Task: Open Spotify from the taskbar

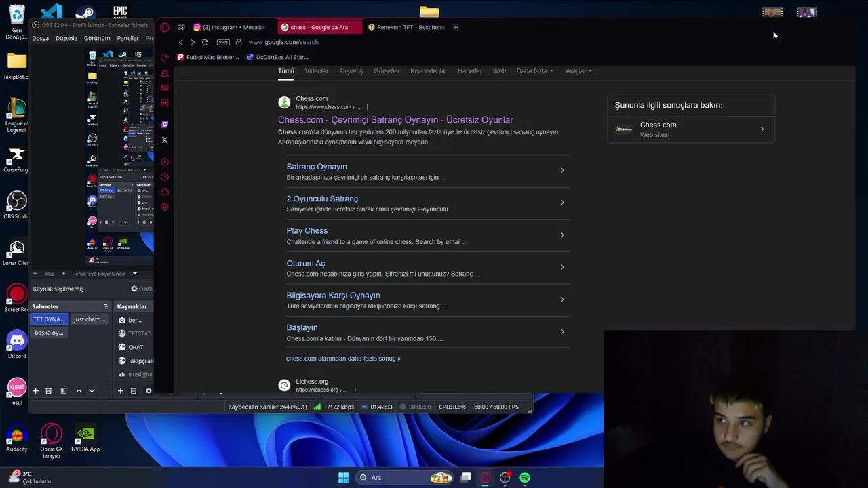Action: click(x=525, y=478)
